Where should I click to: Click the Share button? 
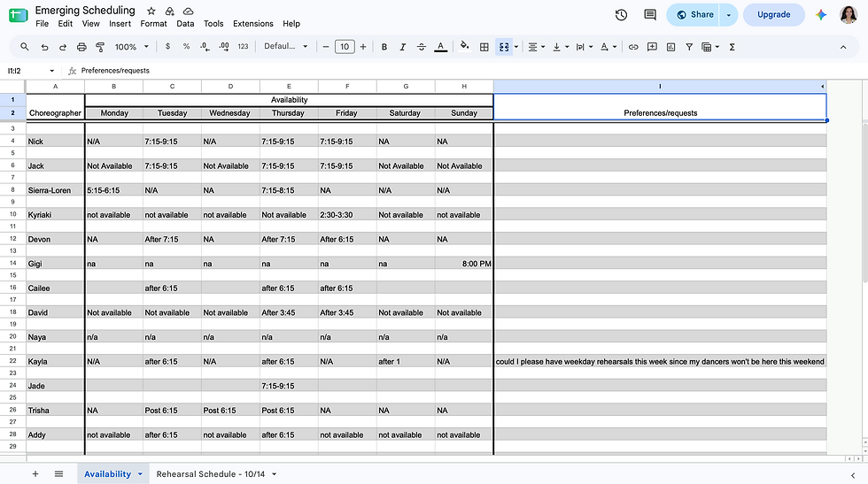click(x=693, y=15)
